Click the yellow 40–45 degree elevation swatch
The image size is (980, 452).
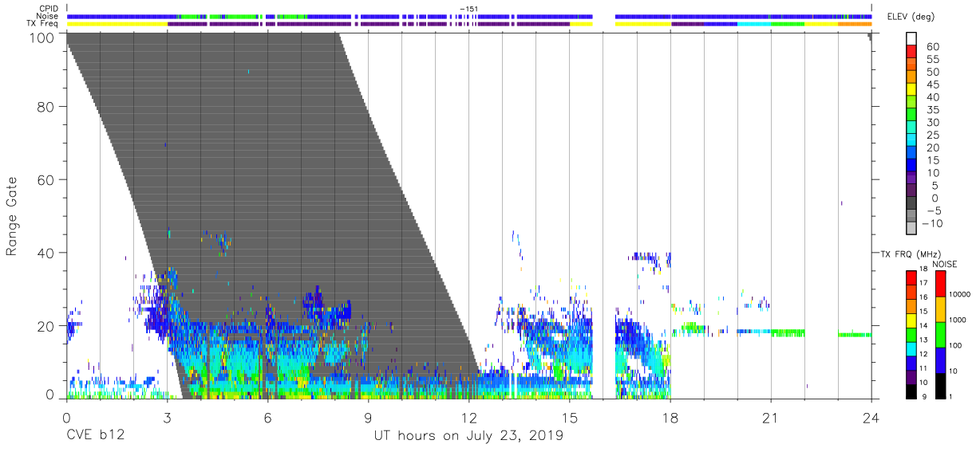coord(912,91)
